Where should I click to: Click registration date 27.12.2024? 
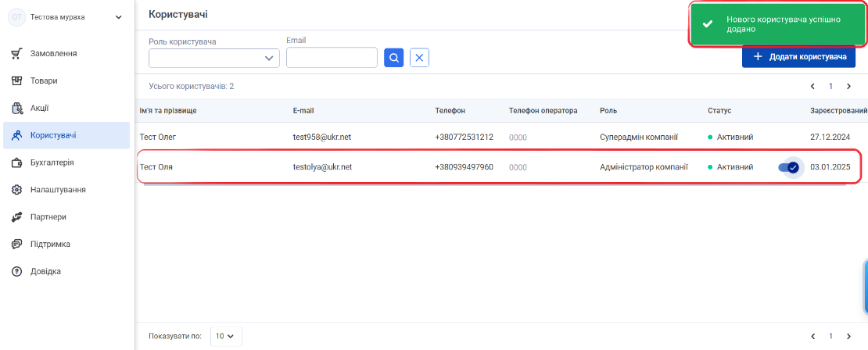pos(830,137)
